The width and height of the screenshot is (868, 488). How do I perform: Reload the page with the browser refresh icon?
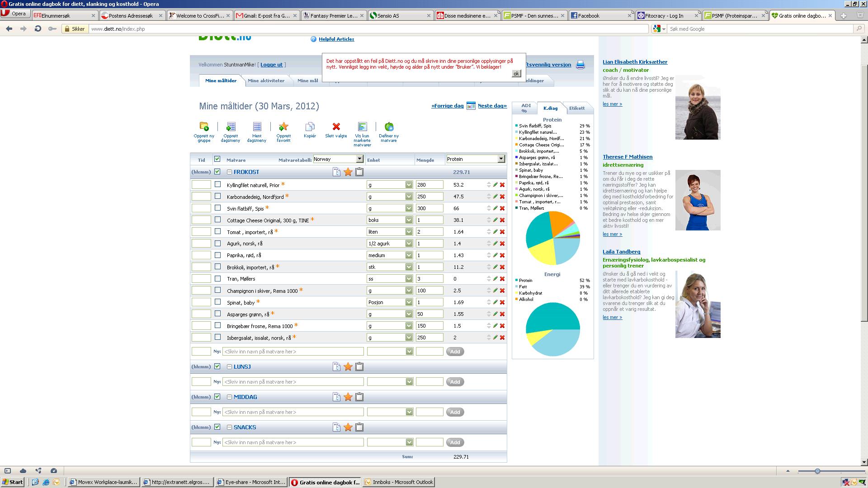point(38,28)
